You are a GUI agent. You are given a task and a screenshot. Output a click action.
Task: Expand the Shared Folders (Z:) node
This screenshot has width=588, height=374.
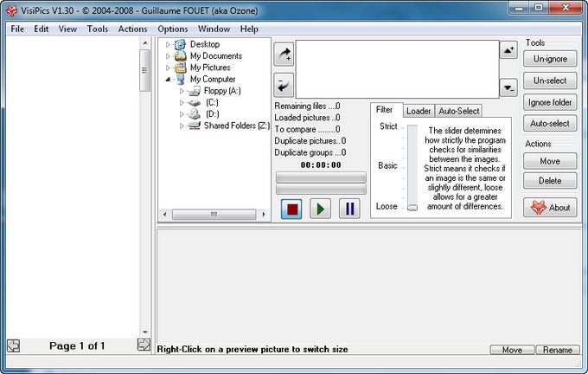click(182, 126)
